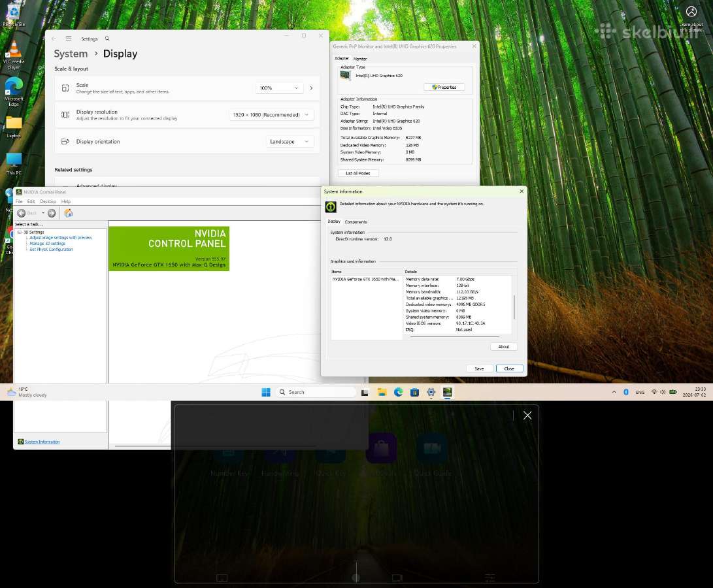Screen dimensions: 713x588
Task: Open the Back history dropdown arrow in NVIDIA toolbar
Action: click(43, 213)
